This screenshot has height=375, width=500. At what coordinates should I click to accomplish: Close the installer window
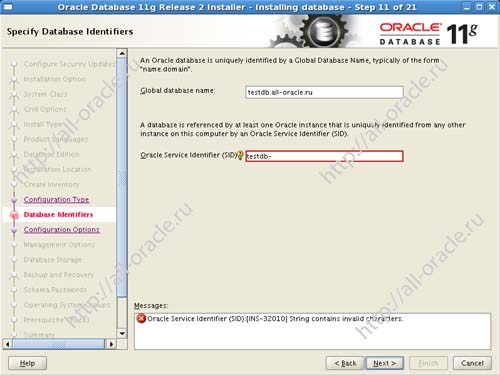point(492,7)
